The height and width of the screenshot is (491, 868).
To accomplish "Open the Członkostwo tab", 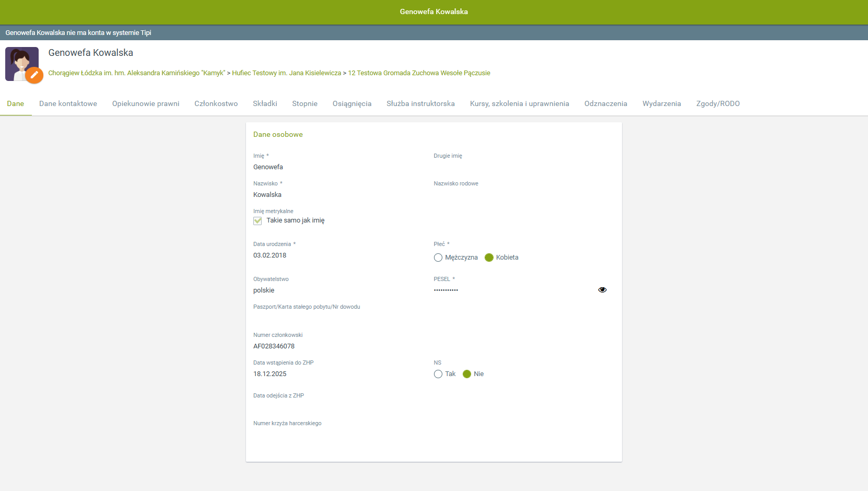I will pyautogui.click(x=216, y=103).
